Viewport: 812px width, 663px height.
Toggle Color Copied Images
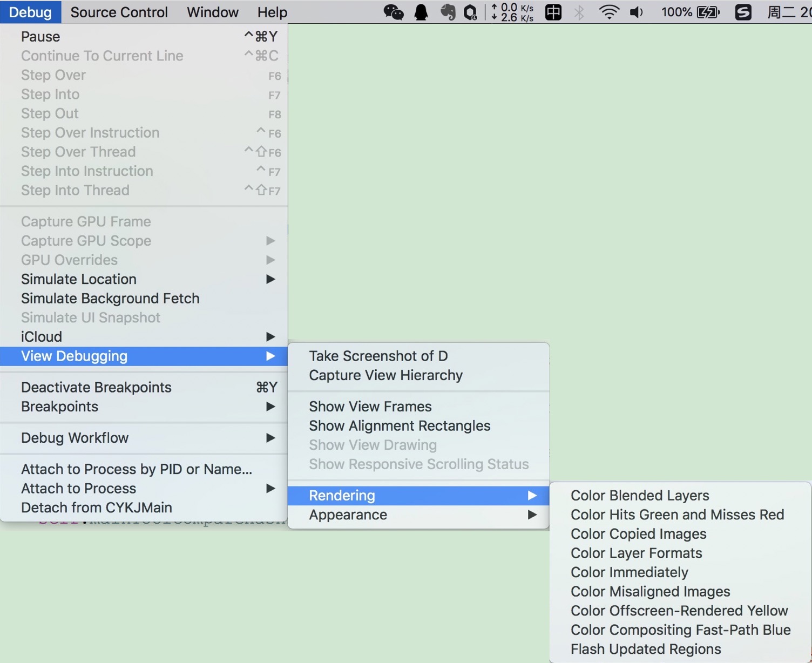[x=680, y=534]
